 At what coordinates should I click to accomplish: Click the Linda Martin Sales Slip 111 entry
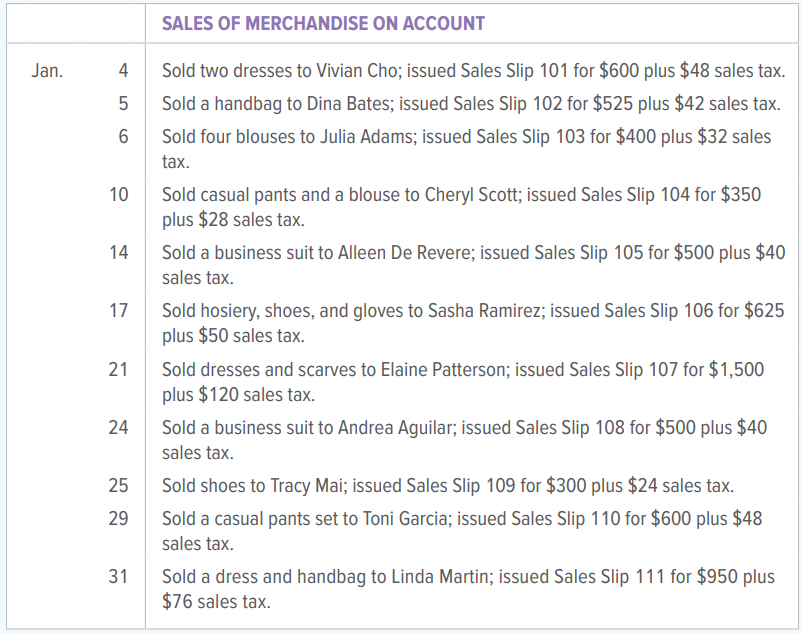[468, 589]
